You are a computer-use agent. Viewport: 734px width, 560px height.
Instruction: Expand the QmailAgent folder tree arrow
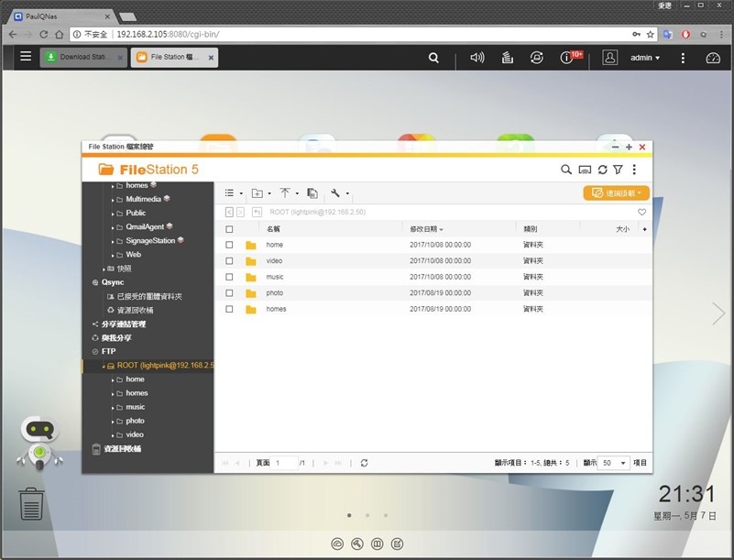pyautogui.click(x=113, y=227)
